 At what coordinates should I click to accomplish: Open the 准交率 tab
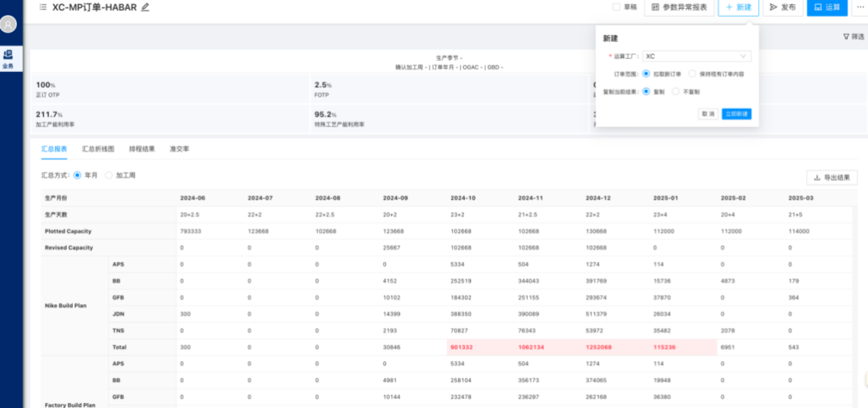coord(179,149)
